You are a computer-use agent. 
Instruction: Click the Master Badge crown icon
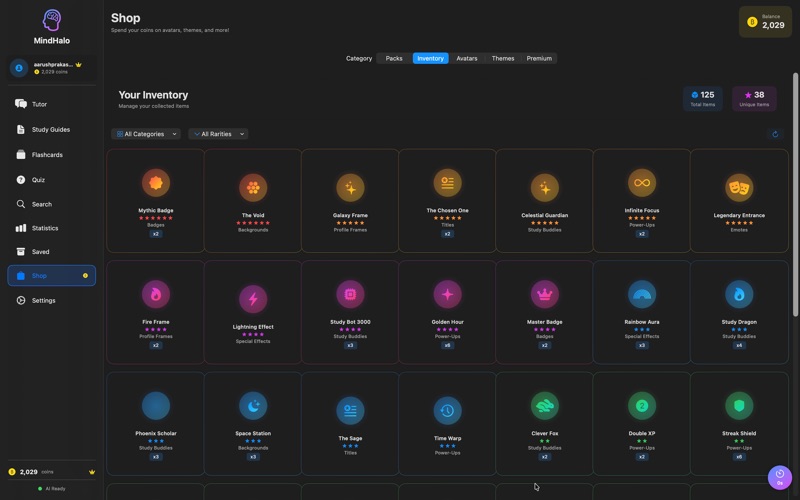coord(544,294)
